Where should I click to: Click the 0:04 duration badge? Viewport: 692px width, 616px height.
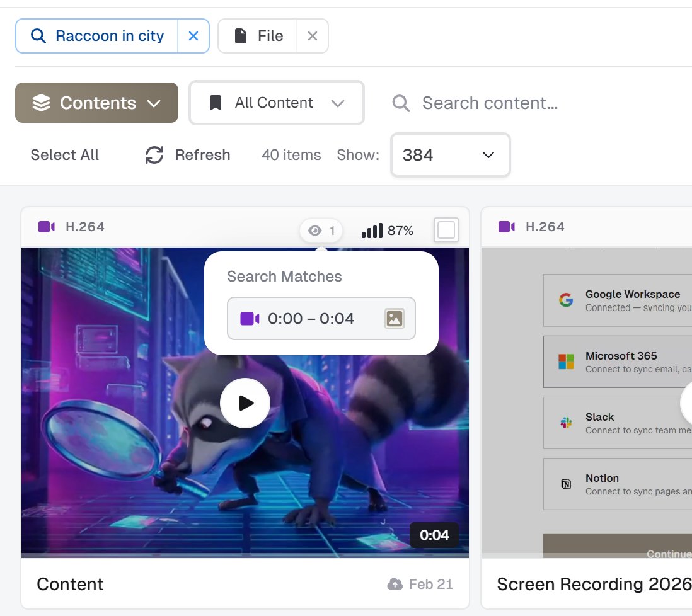pyautogui.click(x=434, y=535)
